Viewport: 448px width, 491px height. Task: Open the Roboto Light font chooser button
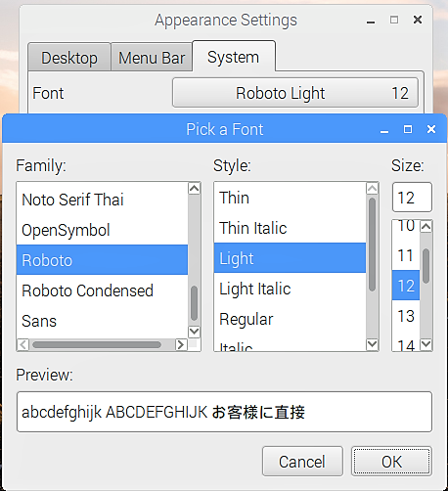coord(295,93)
